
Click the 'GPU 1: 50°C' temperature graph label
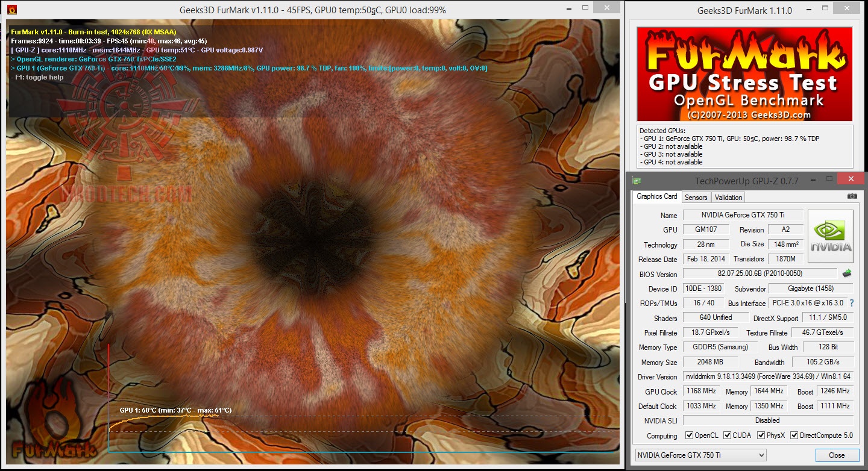tap(175, 410)
